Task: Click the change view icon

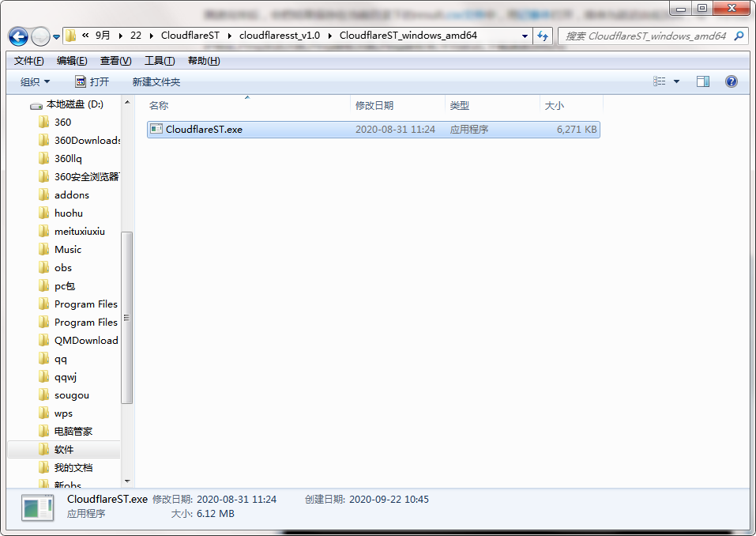Action: 659,81
